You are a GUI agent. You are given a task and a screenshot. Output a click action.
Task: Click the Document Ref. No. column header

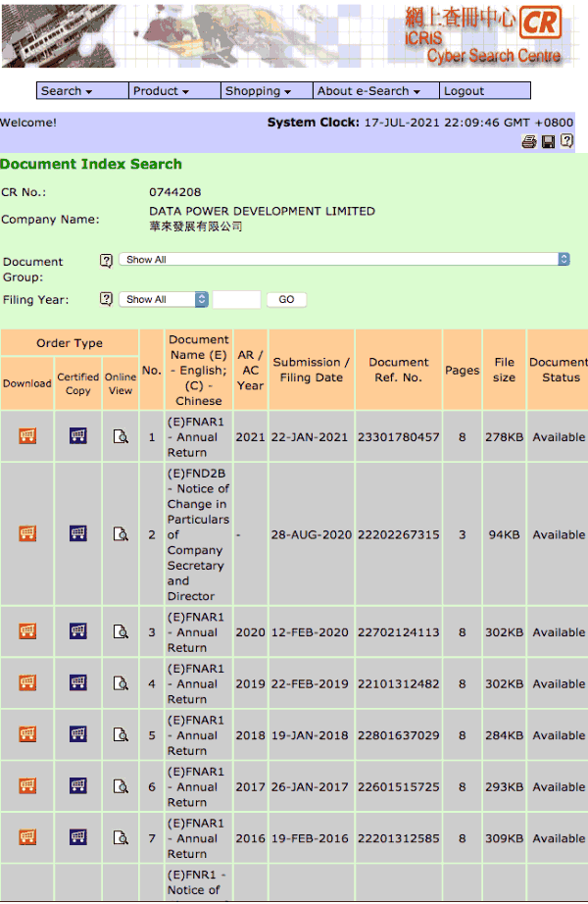point(398,370)
